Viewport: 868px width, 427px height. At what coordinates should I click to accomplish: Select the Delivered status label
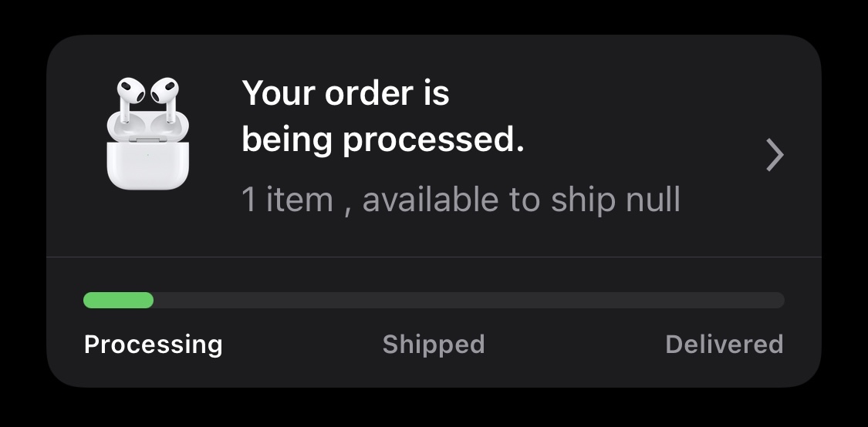pyautogui.click(x=724, y=344)
